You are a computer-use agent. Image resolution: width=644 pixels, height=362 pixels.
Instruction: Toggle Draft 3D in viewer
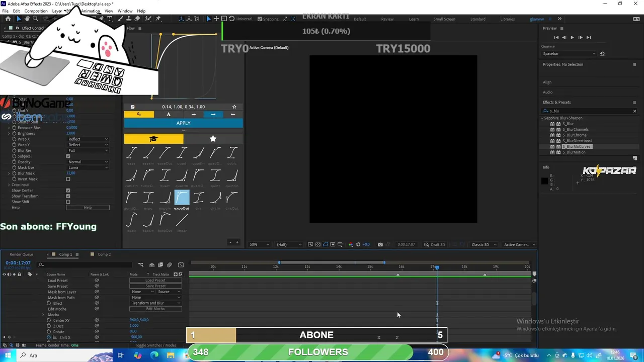(x=435, y=244)
